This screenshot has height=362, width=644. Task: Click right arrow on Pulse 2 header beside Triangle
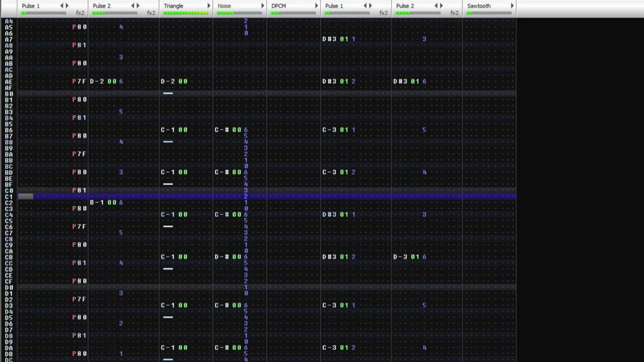click(x=138, y=6)
